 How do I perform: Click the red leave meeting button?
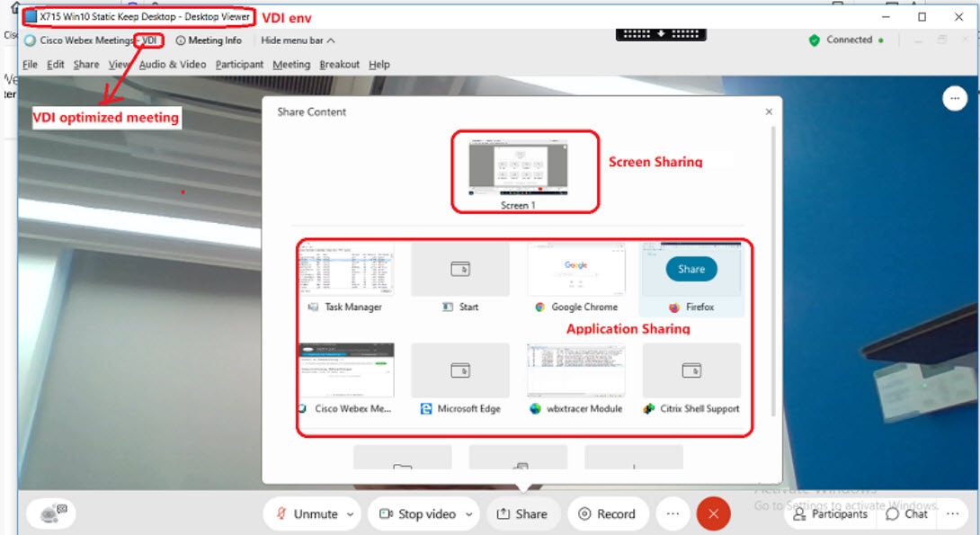[x=713, y=513]
